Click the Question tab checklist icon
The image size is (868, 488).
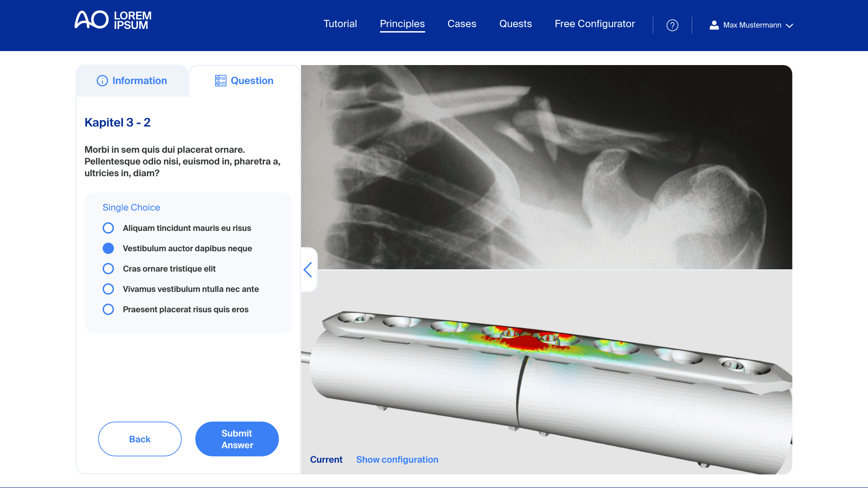pos(221,81)
